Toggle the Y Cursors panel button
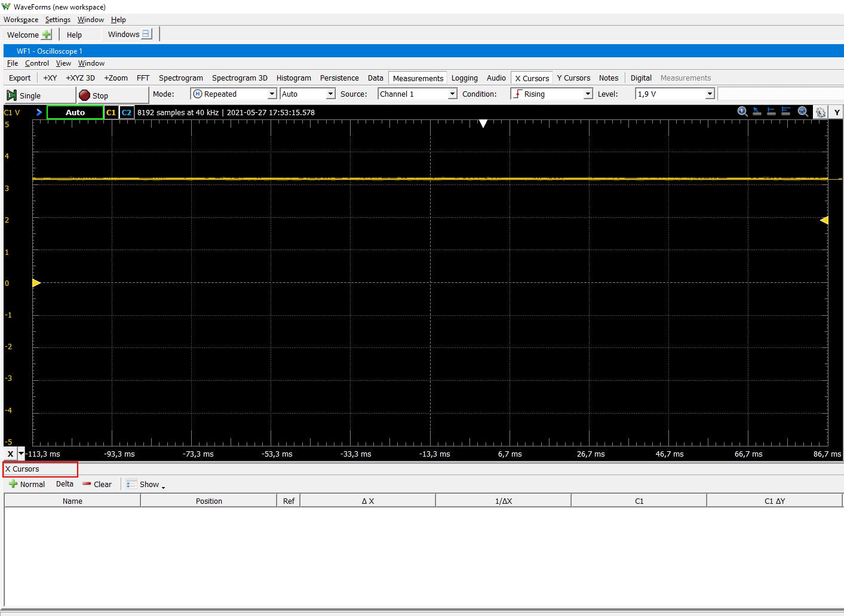 (573, 78)
